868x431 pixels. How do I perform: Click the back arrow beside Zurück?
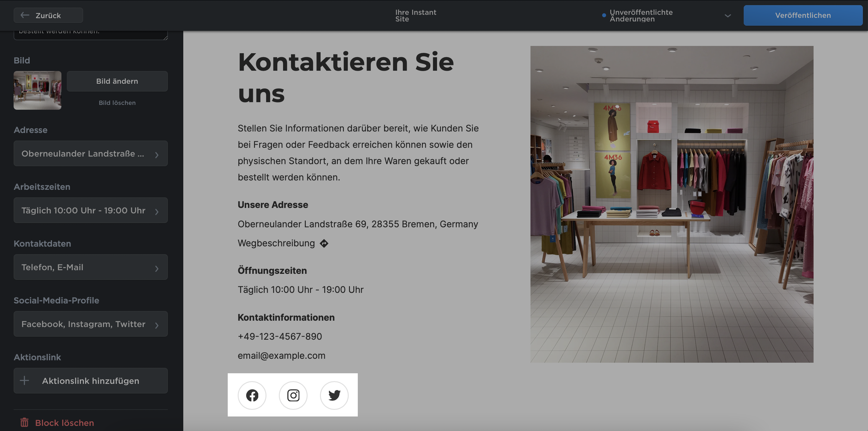[x=25, y=15]
